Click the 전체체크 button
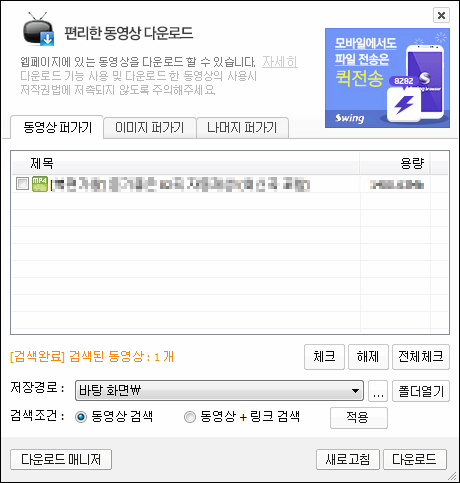This screenshot has height=483, width=460. pyautogui.click(x=421, y=357)
